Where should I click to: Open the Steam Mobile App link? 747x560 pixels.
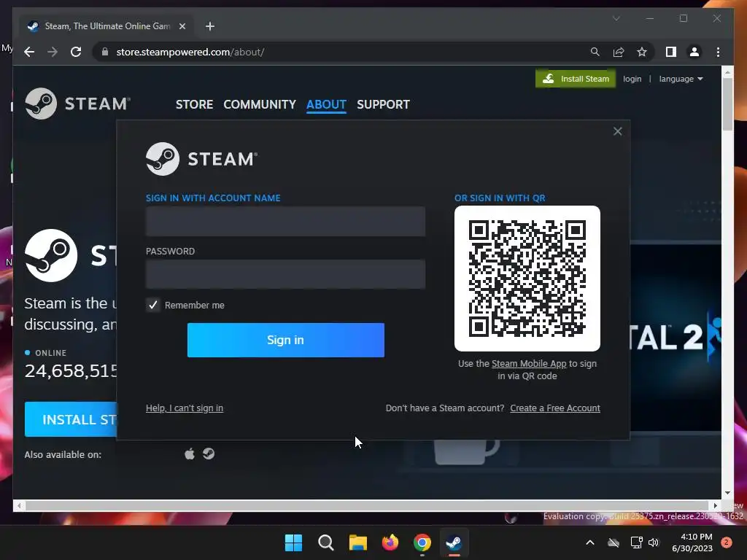529,364
